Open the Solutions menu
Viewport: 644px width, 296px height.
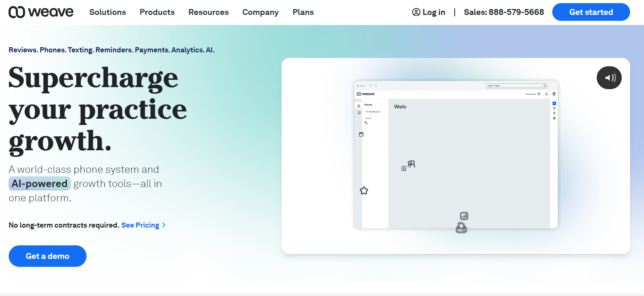point(108,12)
